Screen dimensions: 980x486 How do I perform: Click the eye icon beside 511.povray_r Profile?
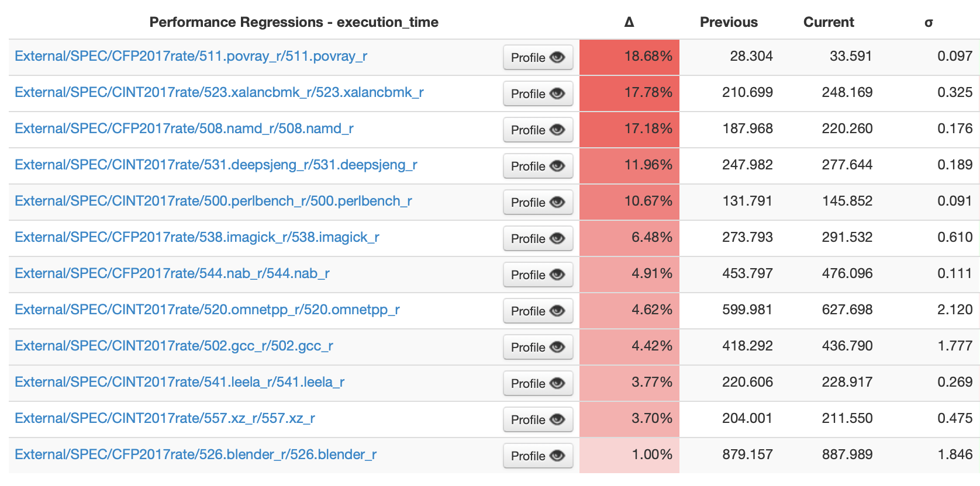point(557,57)
